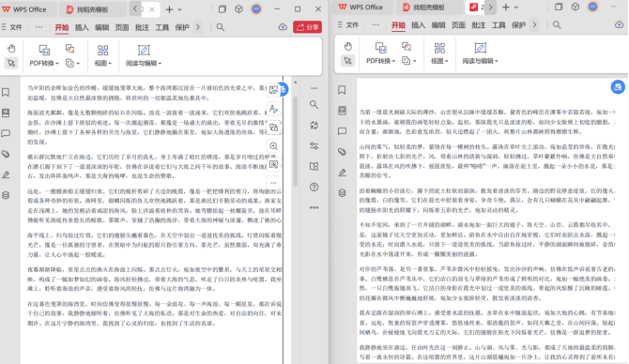
Task: Open the thumbnail panel in right window sidebar
Action: click(x=342, y=111)
